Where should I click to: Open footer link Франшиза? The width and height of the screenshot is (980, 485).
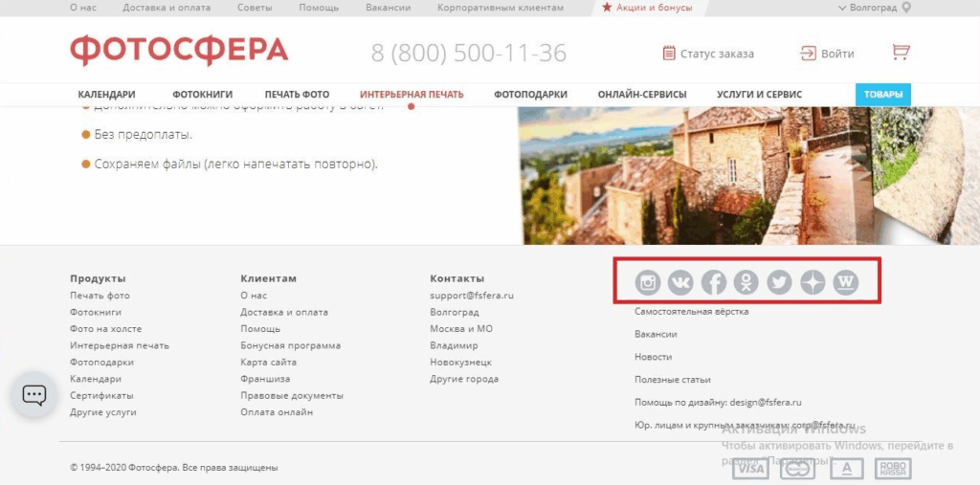266,379
